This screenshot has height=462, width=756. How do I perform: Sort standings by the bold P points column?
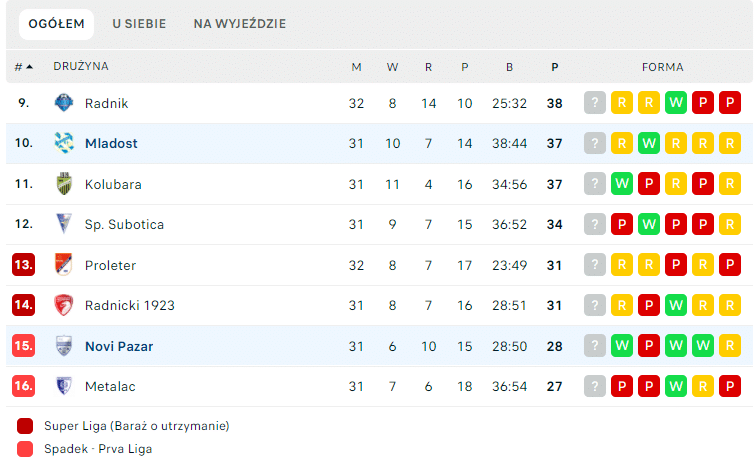(x=554, y=67)
